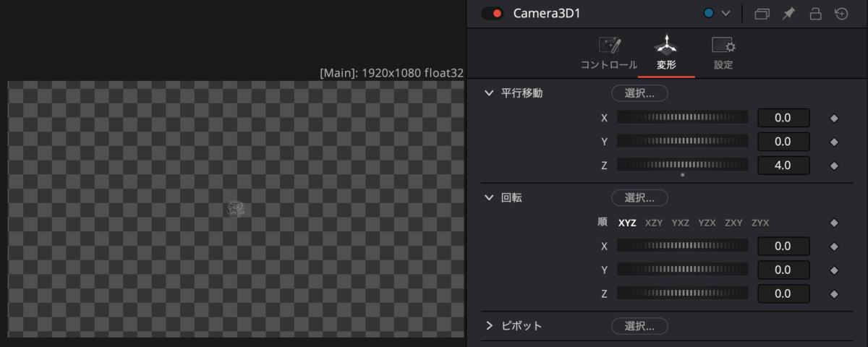868x347 pixels.
Task: Select XZY rotation order
Action: pos(654,223)
